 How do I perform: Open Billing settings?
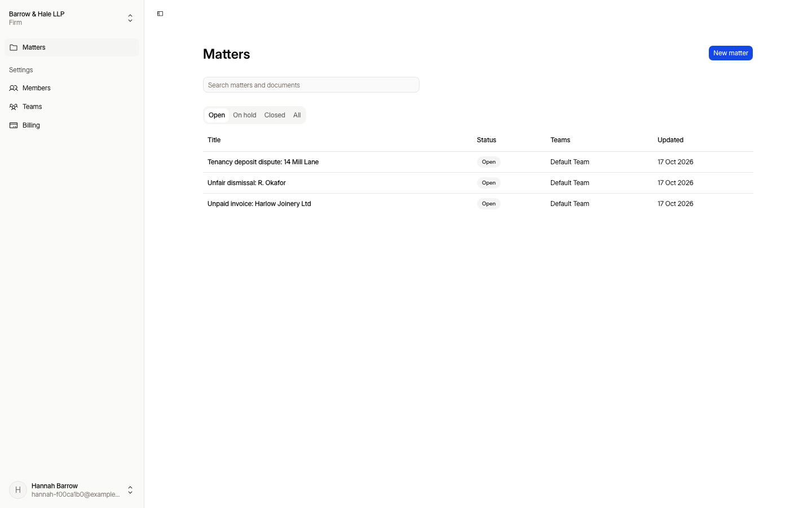point(72,125)
